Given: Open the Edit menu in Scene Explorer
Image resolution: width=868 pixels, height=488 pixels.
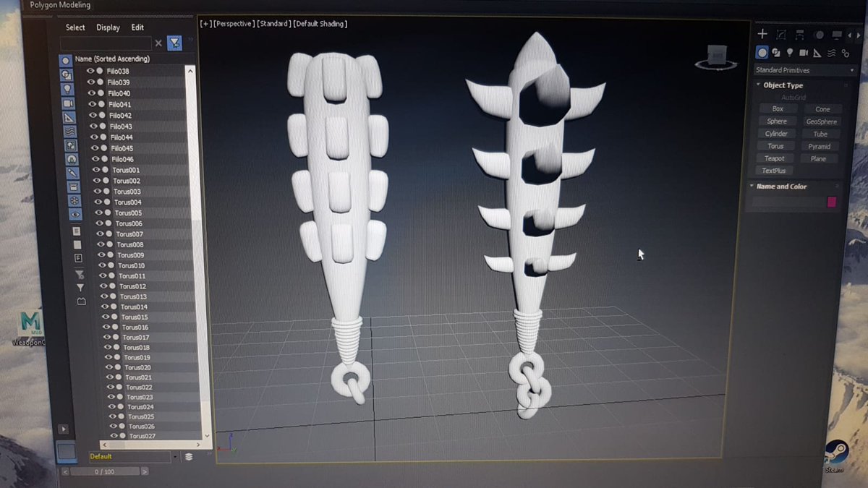Looking at the screenshot, I should tap(137, 27).
